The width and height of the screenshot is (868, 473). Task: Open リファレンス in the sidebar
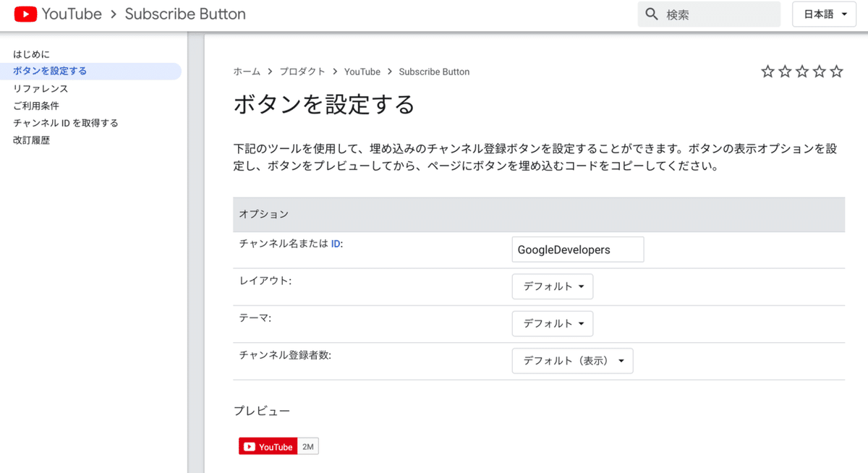41,89
